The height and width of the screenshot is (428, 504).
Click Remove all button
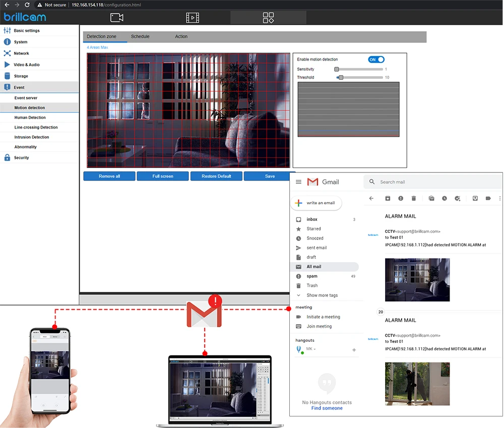click(109, 176)
